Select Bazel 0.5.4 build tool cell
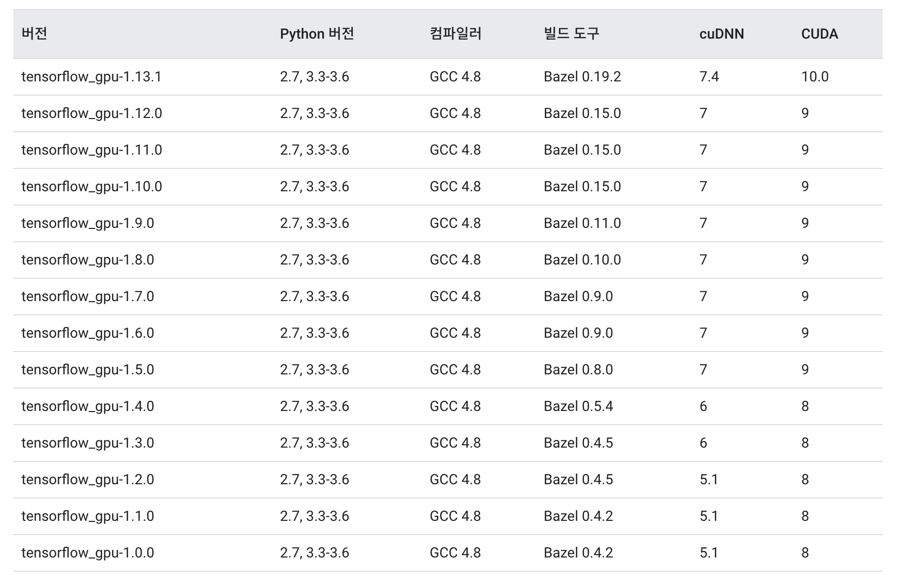This screenshot has width=900, height=588. coord(578,406)
